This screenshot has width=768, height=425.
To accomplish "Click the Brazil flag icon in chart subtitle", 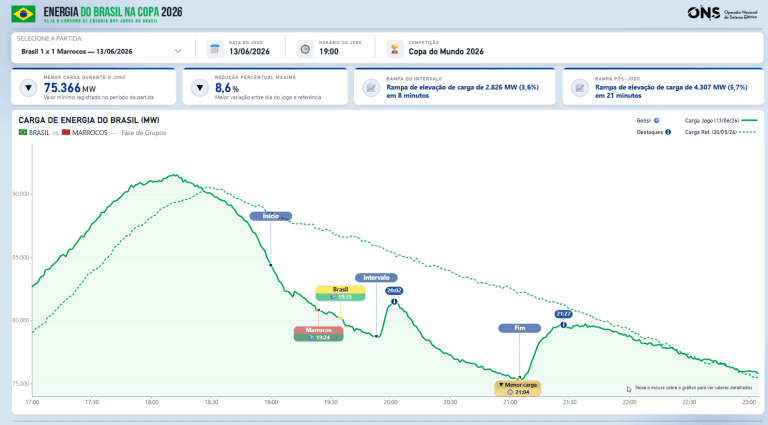I will click(23, 132).
